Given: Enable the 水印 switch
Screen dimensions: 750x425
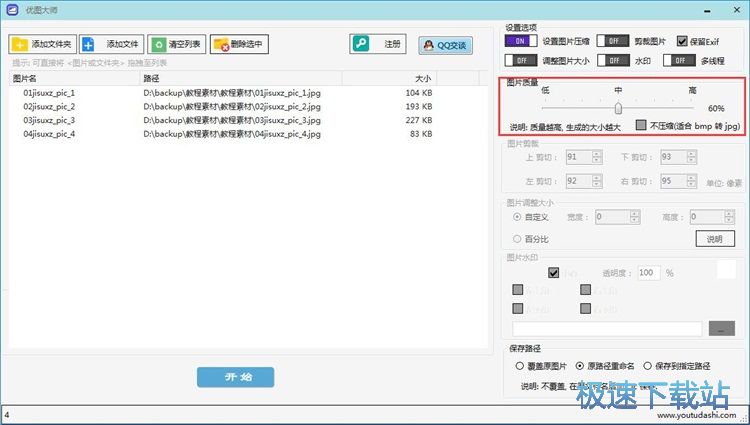Looking at the screenshot, I should tap(613, 61).
